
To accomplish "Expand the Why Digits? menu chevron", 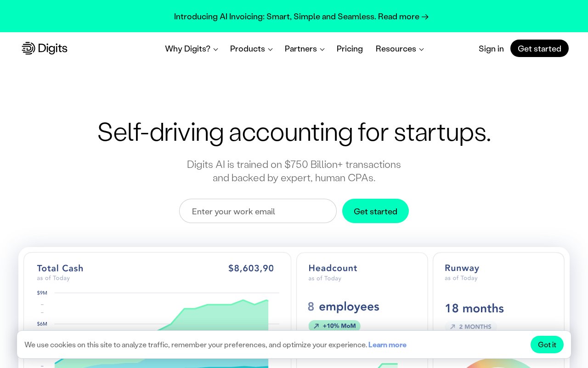I will tap(215, 49).
